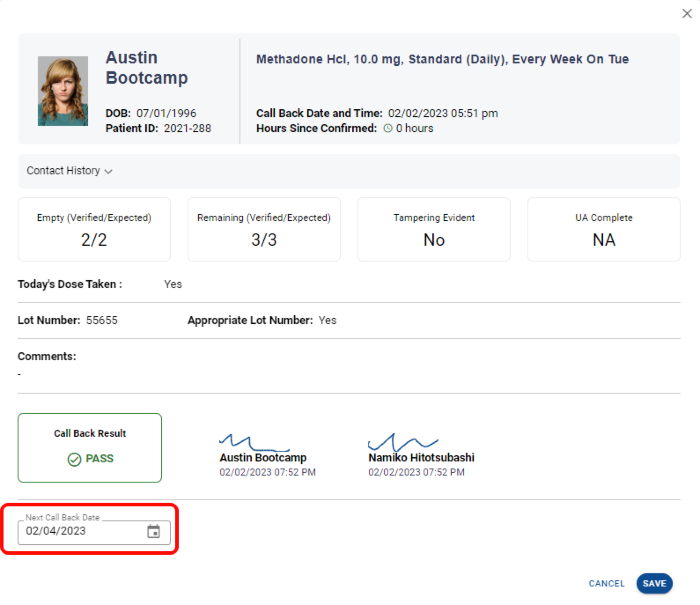Click the Methadone Hcl prescription heading
700x605 pixels.
[442, 59]
